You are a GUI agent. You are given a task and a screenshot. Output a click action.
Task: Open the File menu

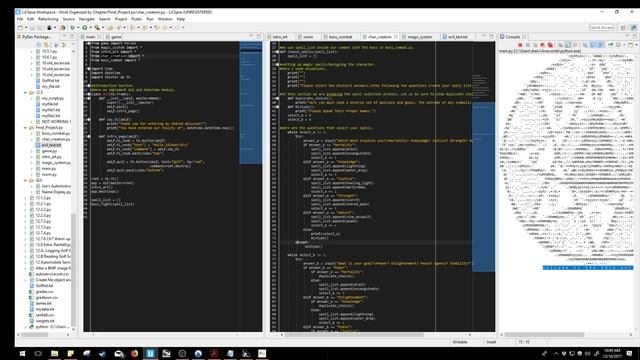[20, 19]
